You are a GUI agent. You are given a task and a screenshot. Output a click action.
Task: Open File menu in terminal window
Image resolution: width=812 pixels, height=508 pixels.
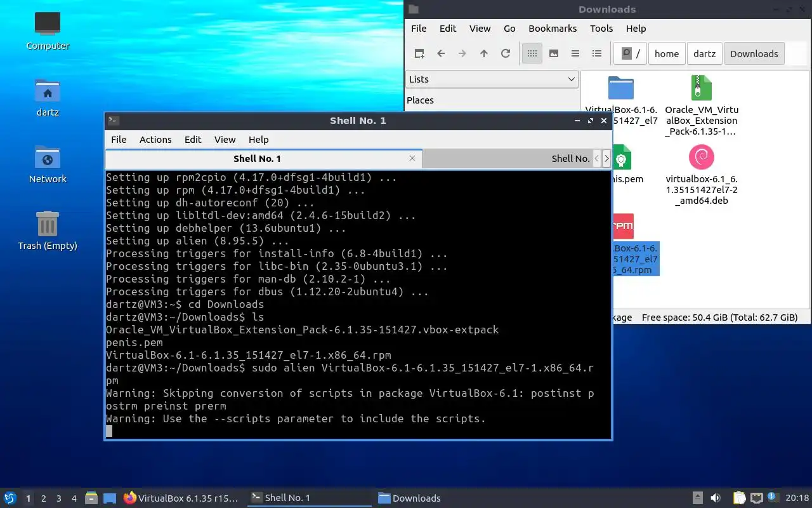pyautogui.click(x=119, y=140)
